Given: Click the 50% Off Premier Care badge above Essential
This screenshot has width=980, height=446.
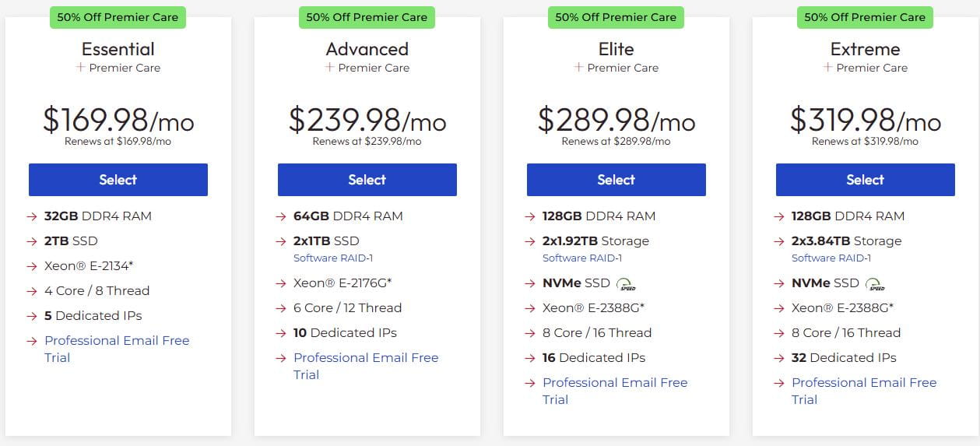Looking at the screenshot, I should tap(118, 17).
